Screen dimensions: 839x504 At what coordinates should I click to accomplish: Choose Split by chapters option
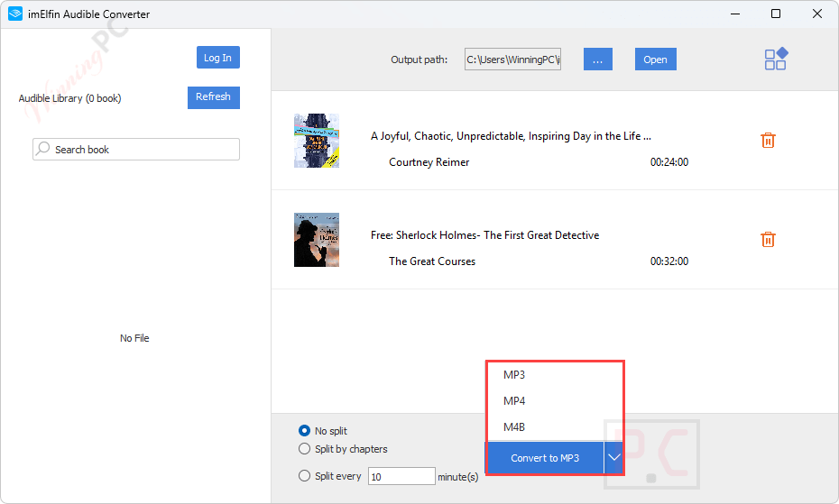304,449
